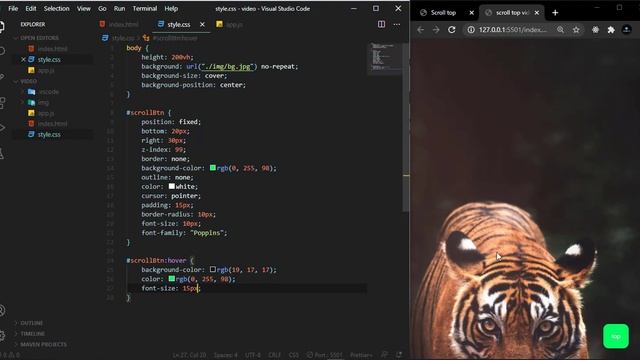
Task: Click the notifications bell in the status bar
Action: (399, 355)
